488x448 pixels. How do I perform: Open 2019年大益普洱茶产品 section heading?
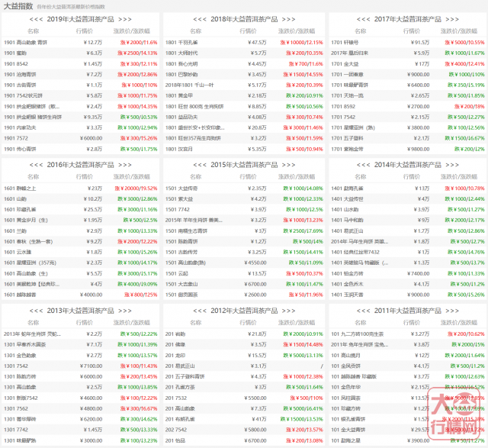pos(80,18)
